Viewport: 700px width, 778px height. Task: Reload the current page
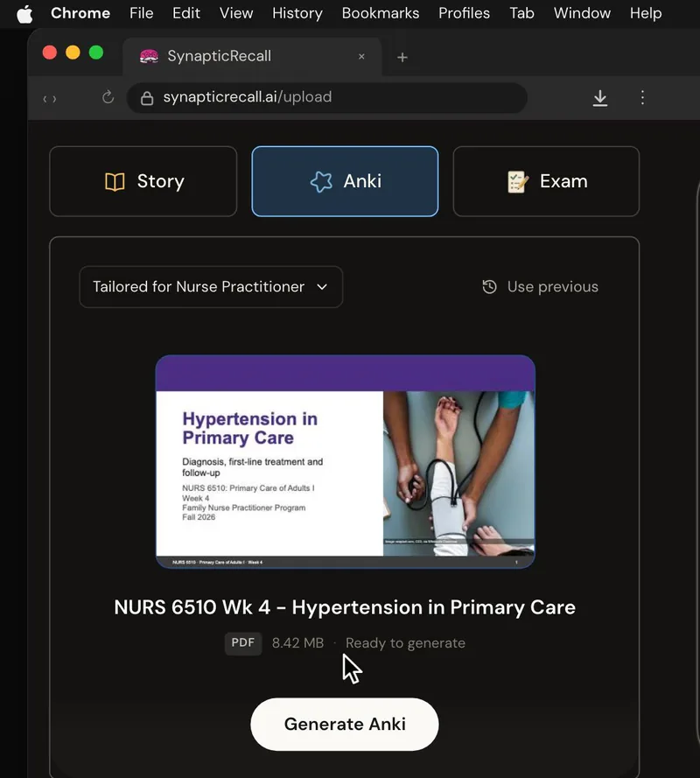(108, 97)
